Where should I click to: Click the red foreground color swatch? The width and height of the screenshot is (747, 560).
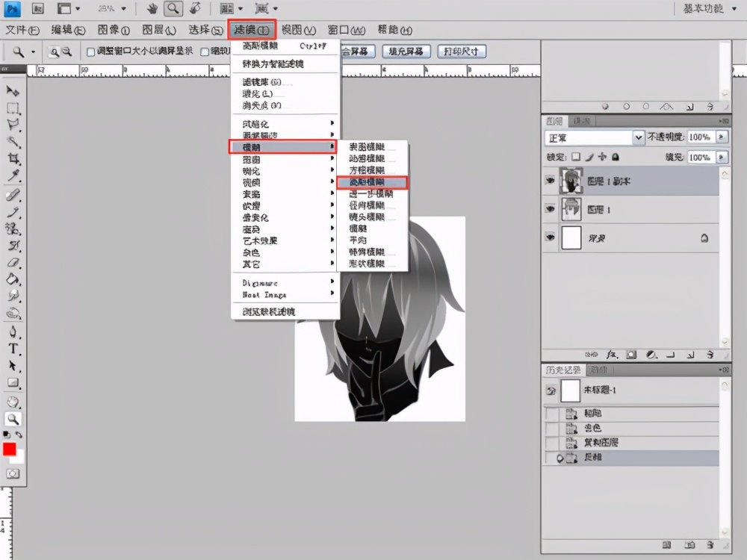coord(10,449)
